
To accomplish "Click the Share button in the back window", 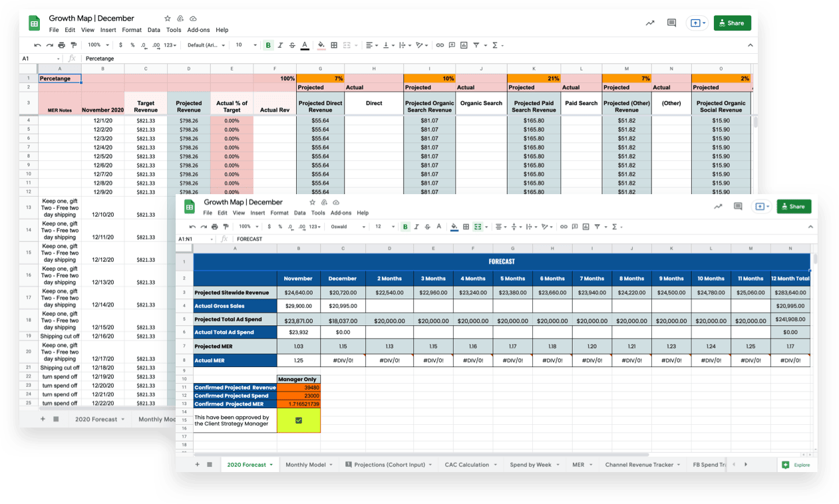I will [x=732, y=23].
